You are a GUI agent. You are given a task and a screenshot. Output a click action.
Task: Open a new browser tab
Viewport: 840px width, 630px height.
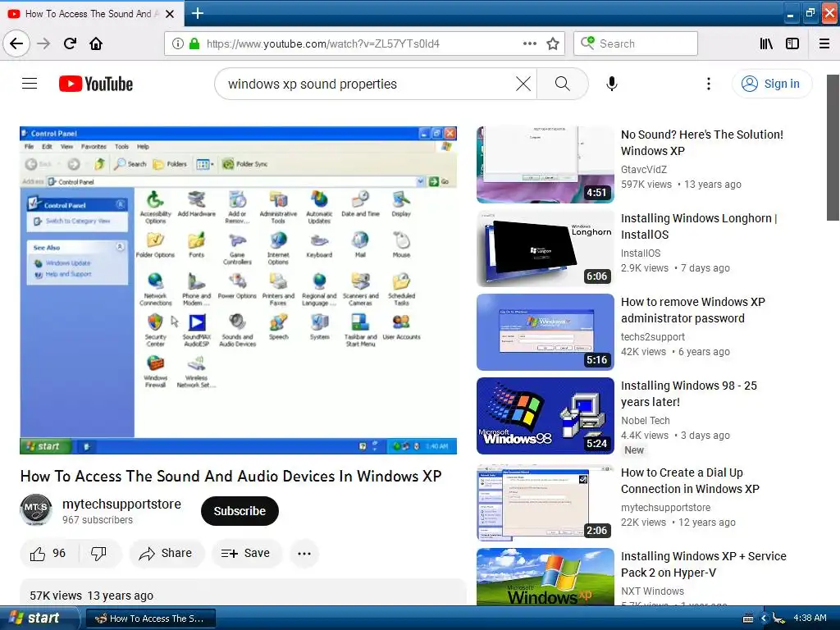coord(197,13)
